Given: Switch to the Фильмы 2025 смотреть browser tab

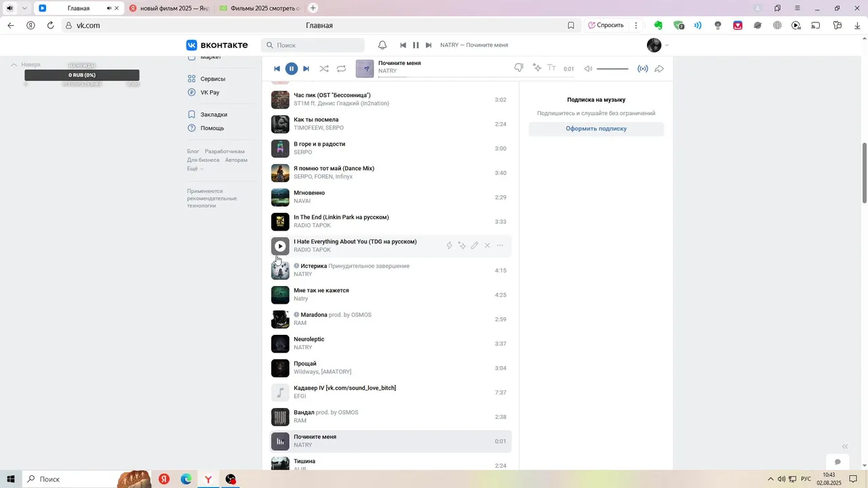Looking at the screenshot, I should [x=260, y=8].
